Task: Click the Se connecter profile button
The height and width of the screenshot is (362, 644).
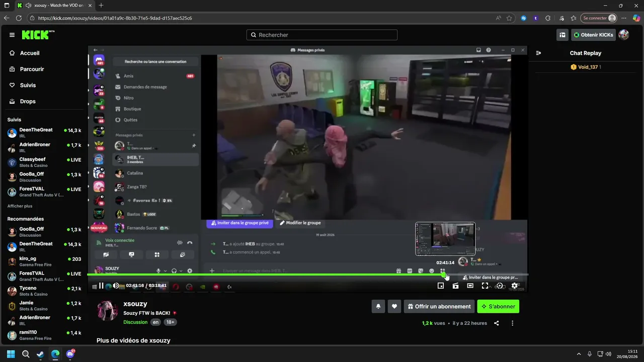Action: point(599,18)
